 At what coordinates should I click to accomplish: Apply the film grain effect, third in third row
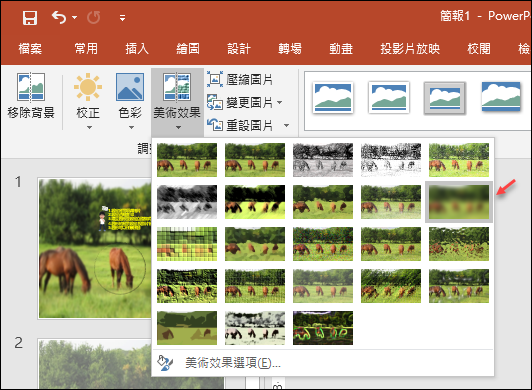click(x=323, y=244)
